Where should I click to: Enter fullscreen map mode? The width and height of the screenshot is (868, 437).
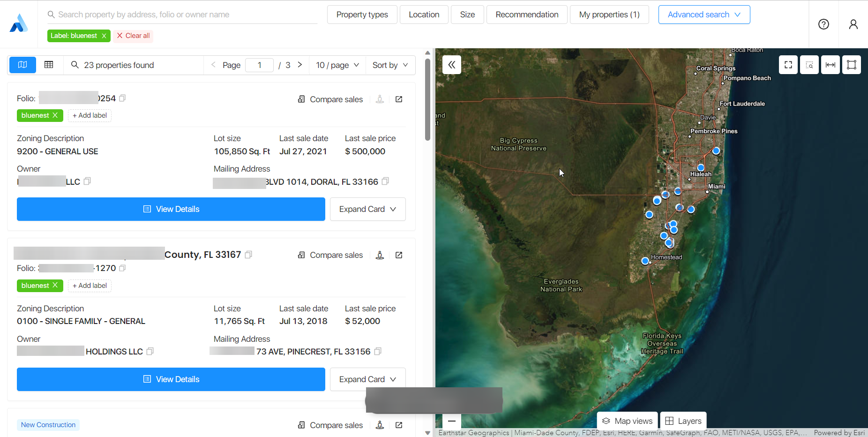788,65
